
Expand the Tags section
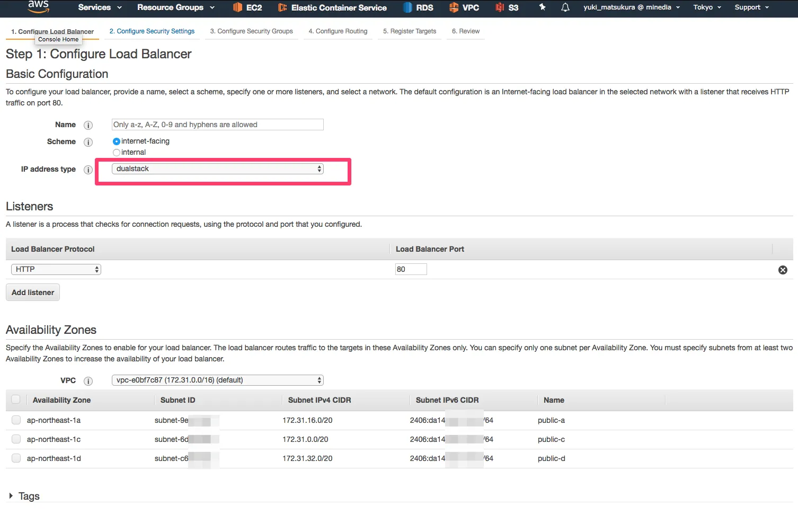pyautogui.click(x=11, y=496)
